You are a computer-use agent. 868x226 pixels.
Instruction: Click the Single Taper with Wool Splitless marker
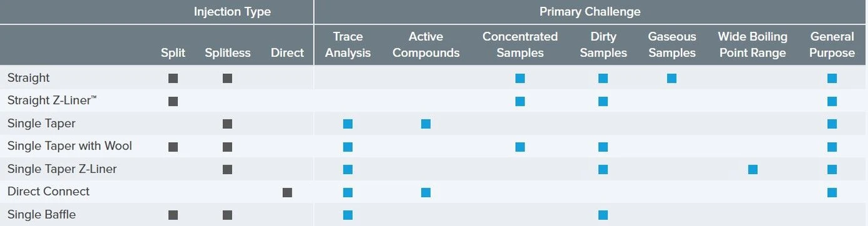click(227, 146)
